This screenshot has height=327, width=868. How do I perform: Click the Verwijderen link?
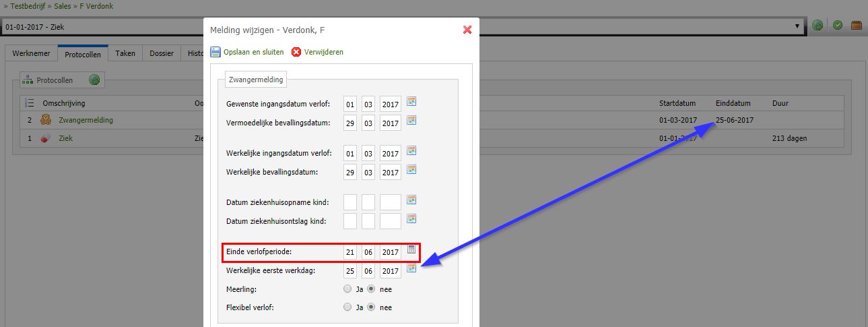[x=324, y=52]
